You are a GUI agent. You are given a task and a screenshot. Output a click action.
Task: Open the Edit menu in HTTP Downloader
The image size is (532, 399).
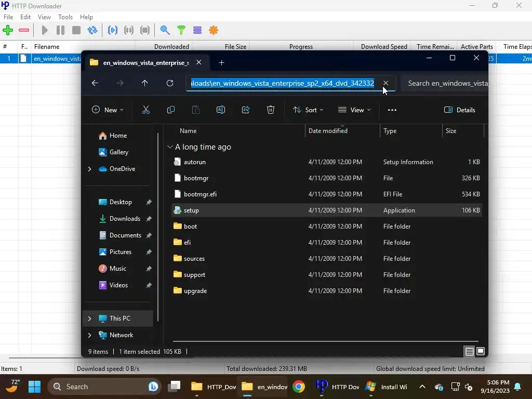[25, 17]
